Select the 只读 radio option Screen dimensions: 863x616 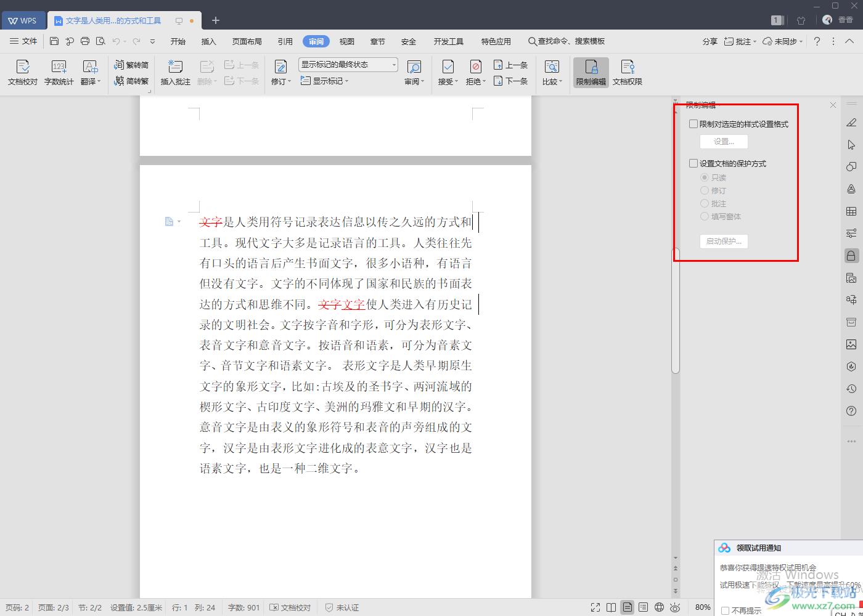click(705, 177)
